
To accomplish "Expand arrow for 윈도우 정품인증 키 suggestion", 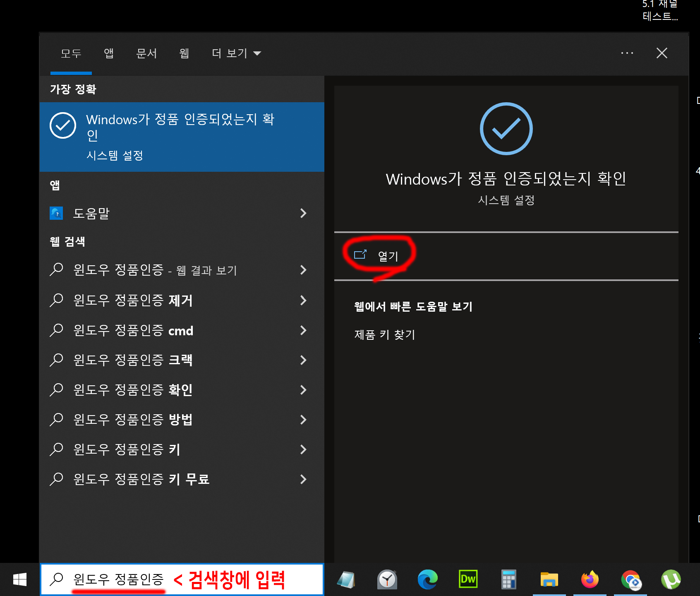I will coord(303,449).
